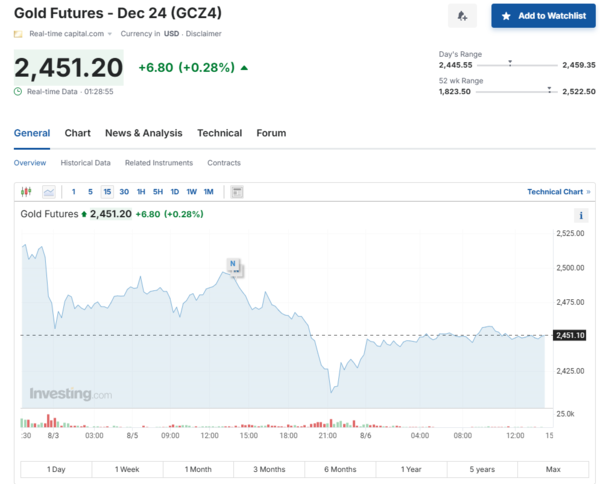Open the Historical Data sub-tab
Image resolution: width=600 pixels, height=484 pixels.
85,163
